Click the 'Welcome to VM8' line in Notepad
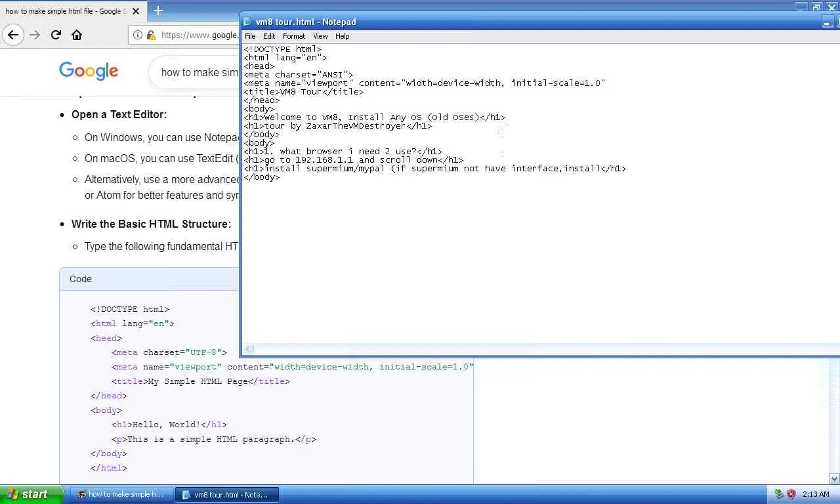The height and width of the screenshot is (504, 840). [374, 117]
